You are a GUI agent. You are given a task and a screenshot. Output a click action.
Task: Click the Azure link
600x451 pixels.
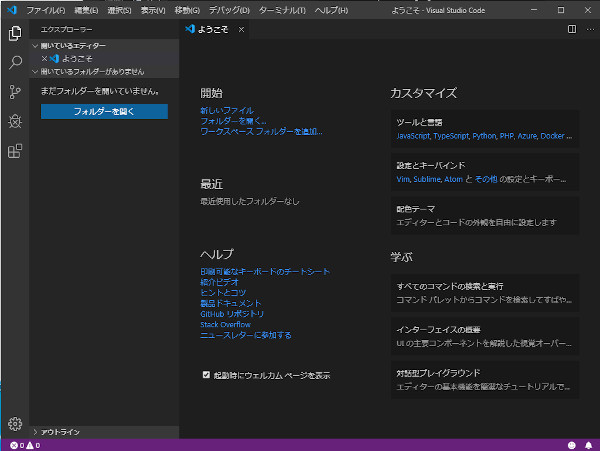click(x=527, y=136)
